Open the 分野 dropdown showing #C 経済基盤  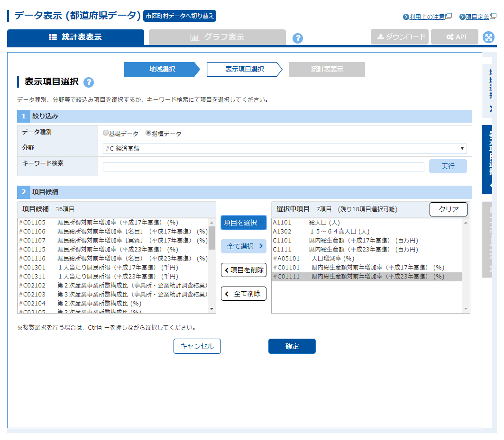[284, 149]
